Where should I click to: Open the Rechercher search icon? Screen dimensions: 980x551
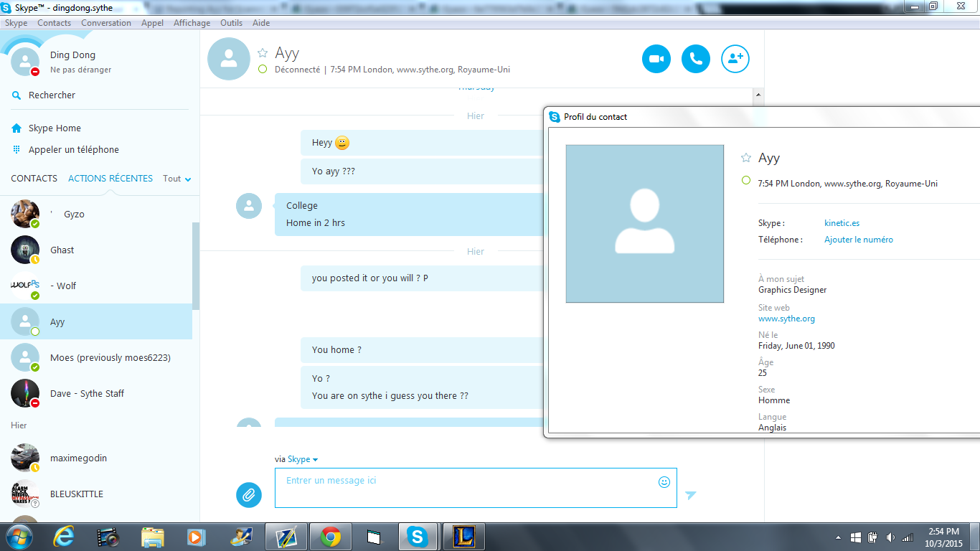pos(17,95)
